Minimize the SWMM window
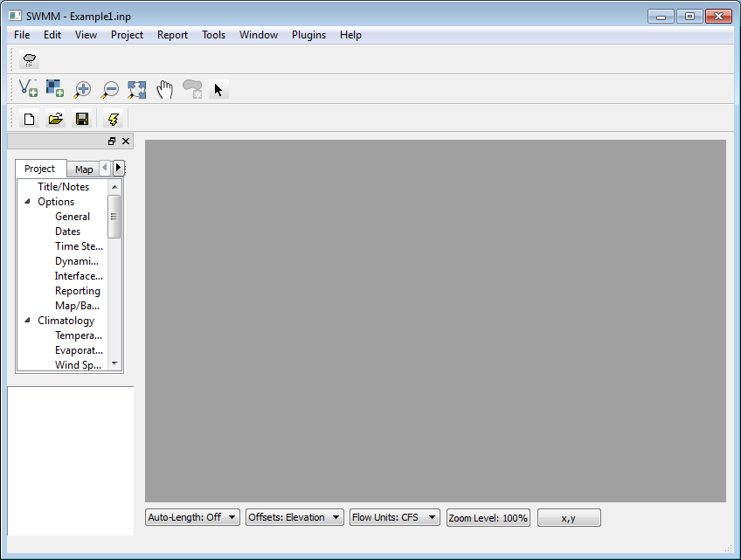 pyautogui.click(x=661, y=17)
